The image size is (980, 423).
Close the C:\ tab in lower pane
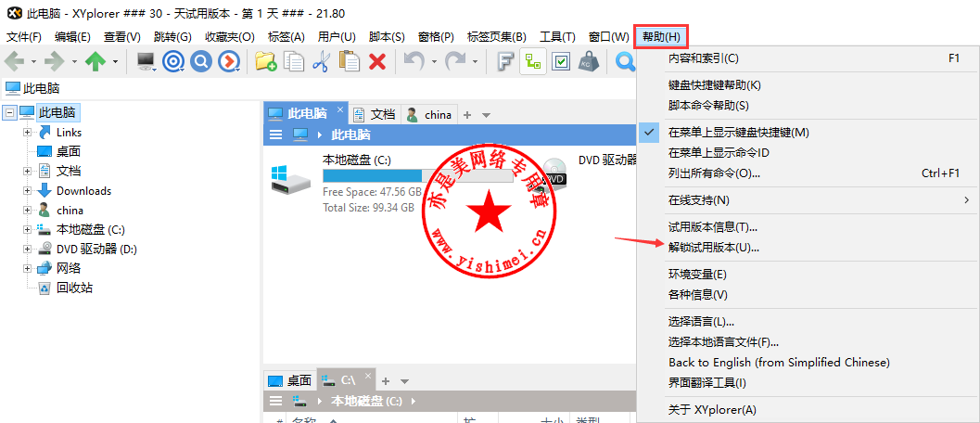point(368,376)
